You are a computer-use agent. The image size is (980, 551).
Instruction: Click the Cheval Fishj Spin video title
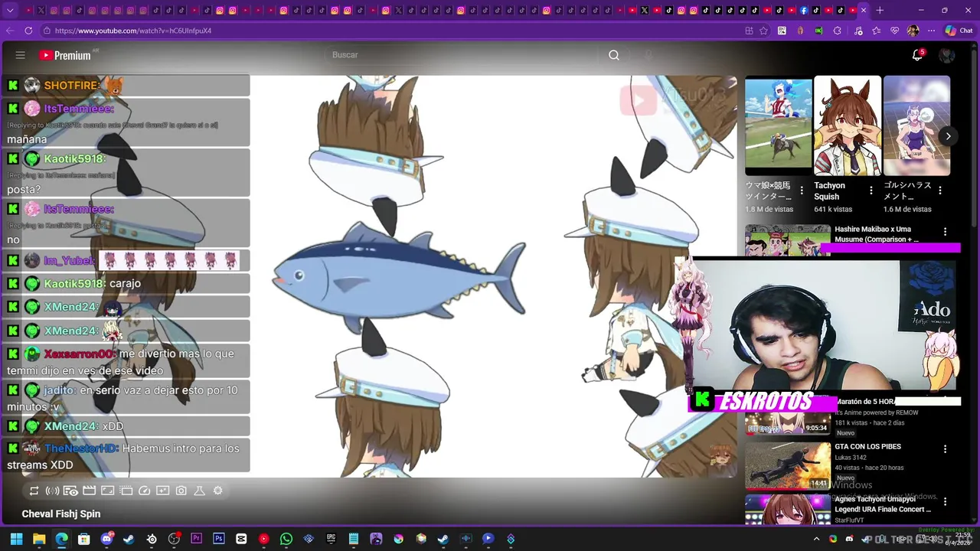pos(61,514)
